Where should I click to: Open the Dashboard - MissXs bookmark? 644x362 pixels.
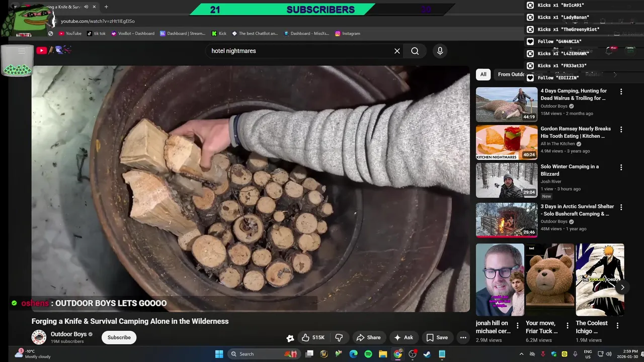coord(306,34)
